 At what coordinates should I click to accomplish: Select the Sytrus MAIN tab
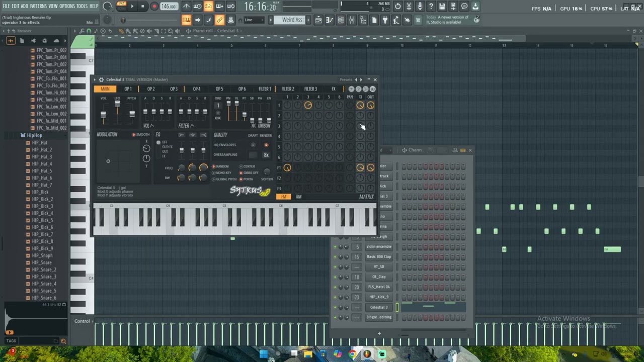click(105, 89)
